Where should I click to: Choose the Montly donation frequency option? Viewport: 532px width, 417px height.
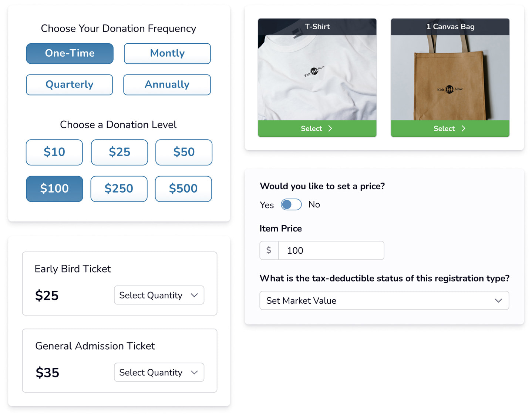pos(167,53)
